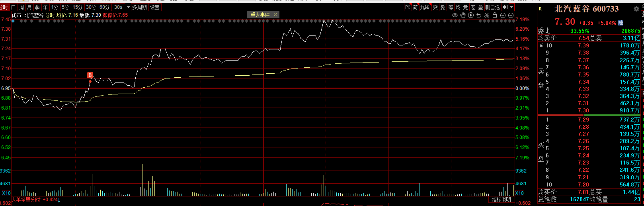Click the 涨停价:7.65 limit-up label
The height and width of the screenshot is (206, 644).
click(x=115, y=15)
